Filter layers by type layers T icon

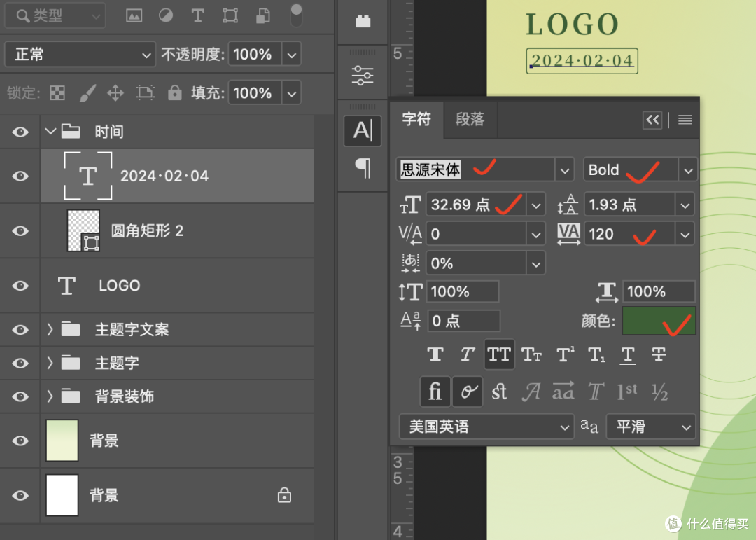pos(197,15)
